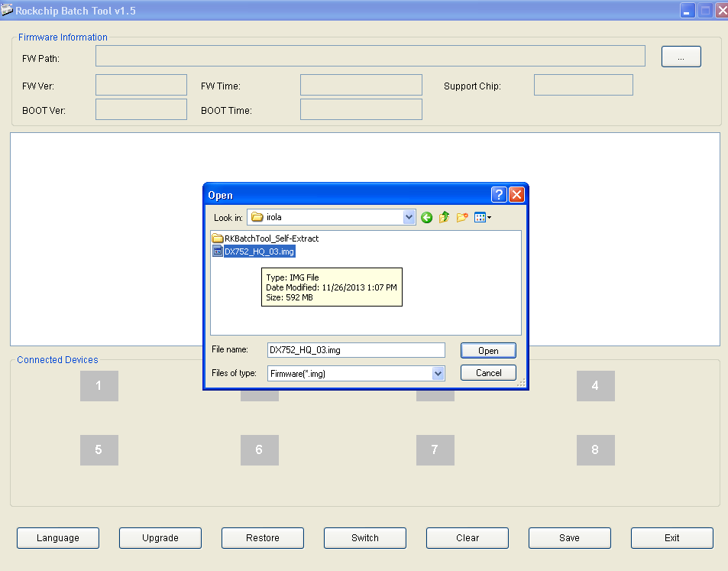728x571 pixels.
Task: Expand the Look in folder dropdown
Action: (x=409, y=218)
